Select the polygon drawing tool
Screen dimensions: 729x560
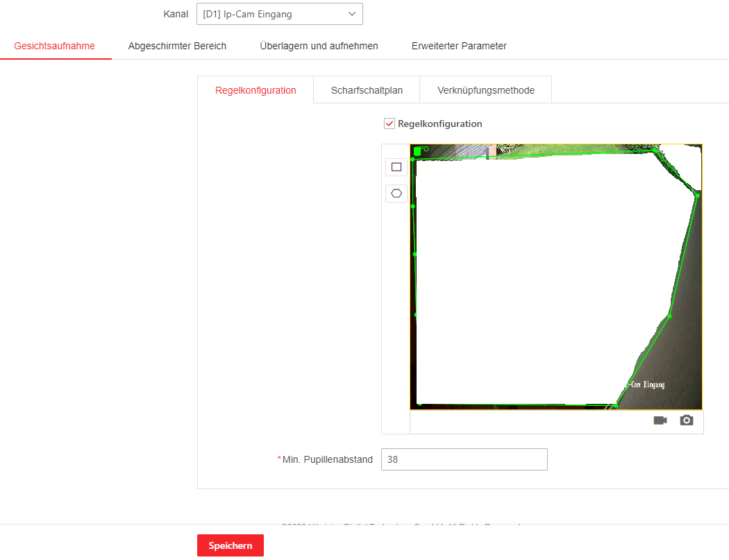tap(396, 194)
